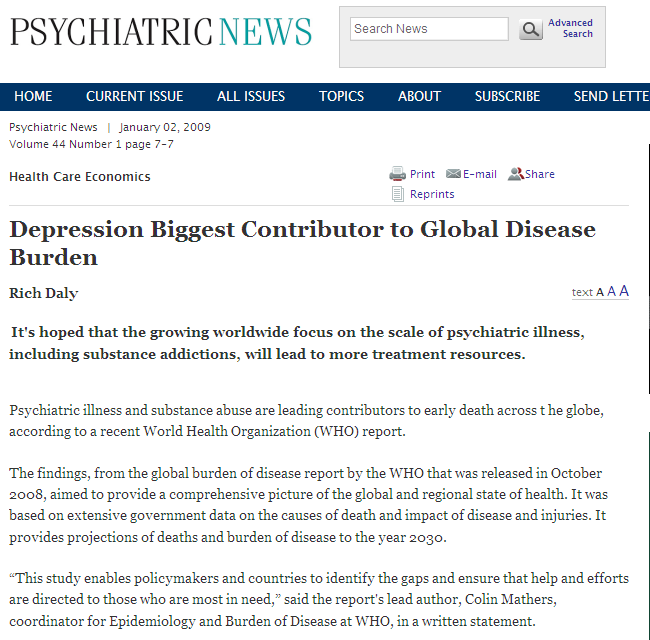The image size is (650, 640).
Task: Open the ABOUT menu item
Action: click(x=419, y=96)
